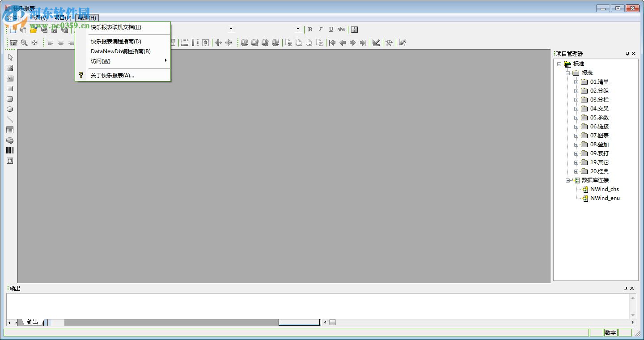Expand the 04.交叉 folder
This screenshot has height=340, width=644.
(576, 109)
